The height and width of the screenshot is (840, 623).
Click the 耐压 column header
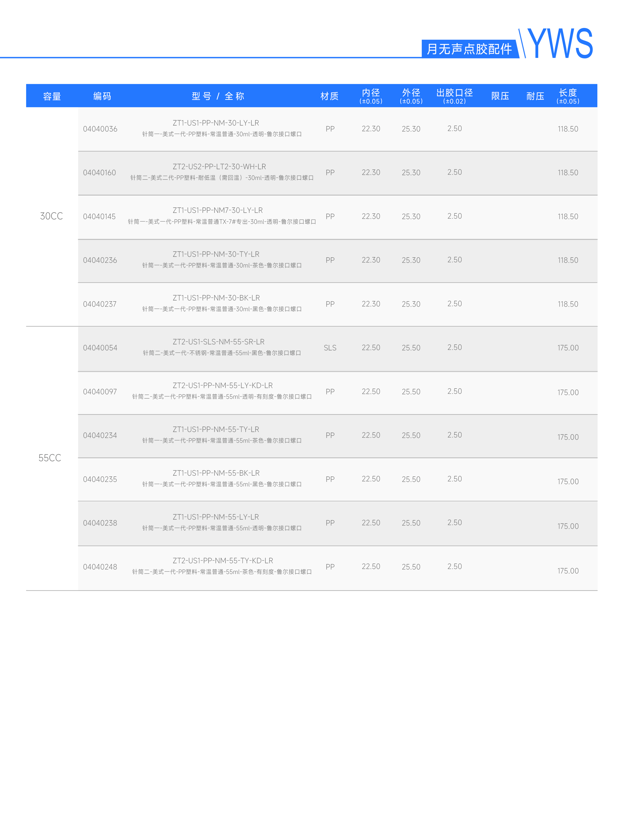535,96
